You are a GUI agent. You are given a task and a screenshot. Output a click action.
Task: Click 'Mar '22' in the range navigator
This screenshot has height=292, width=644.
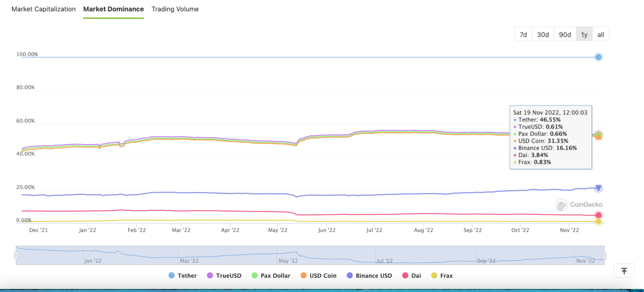pyautogui.click(x=189, y=261)
